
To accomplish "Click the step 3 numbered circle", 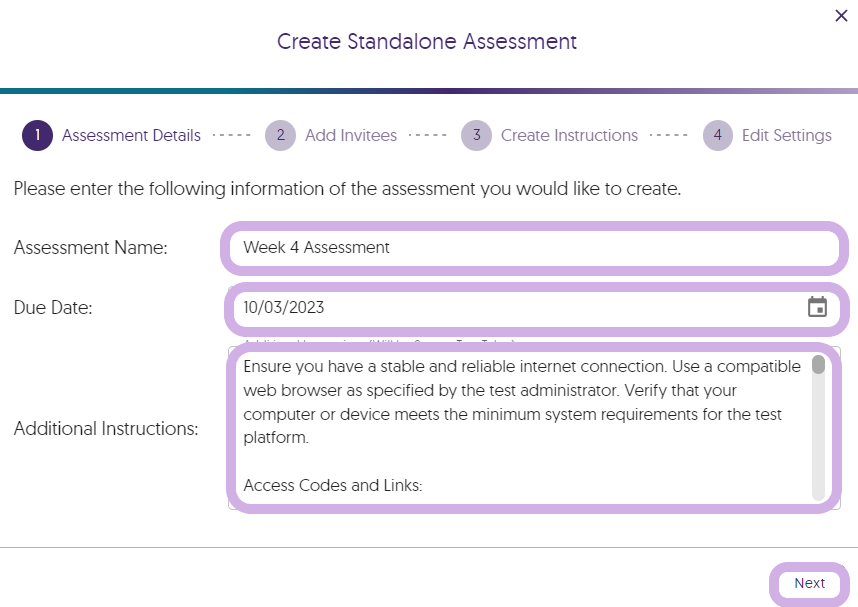I will 476,135.
